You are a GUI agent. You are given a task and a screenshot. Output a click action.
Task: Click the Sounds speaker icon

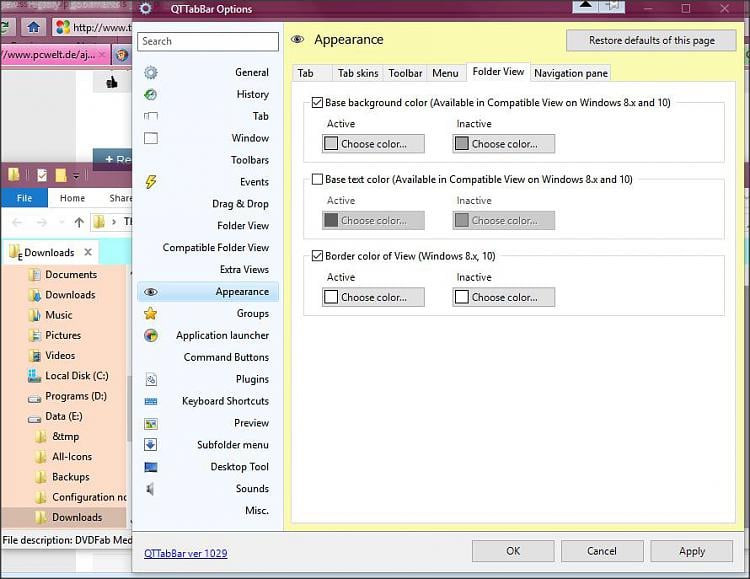(x=151, y=489)
